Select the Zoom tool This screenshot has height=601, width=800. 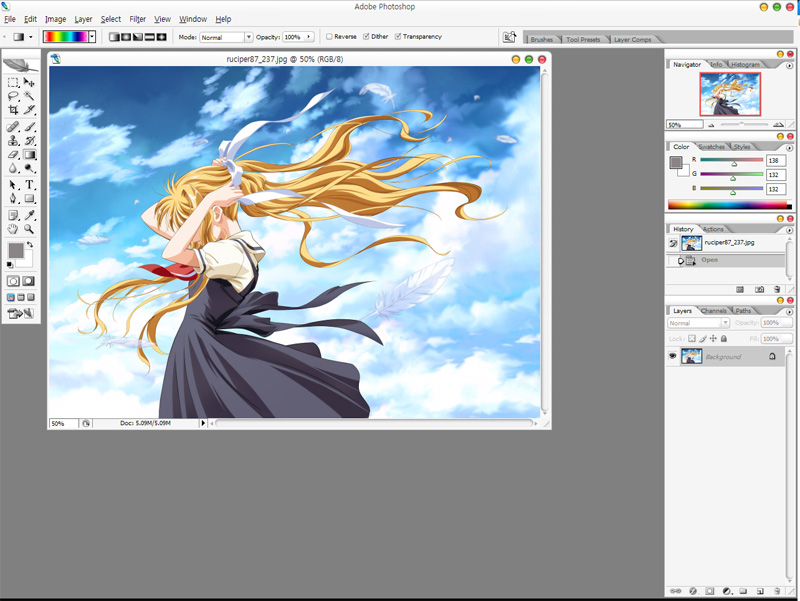(29, 229)
